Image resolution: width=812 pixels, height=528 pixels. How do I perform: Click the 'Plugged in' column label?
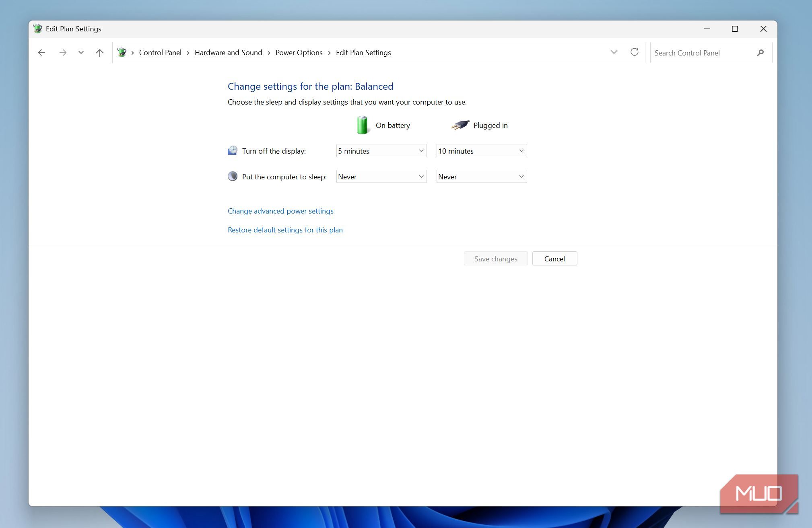(490, 125)
